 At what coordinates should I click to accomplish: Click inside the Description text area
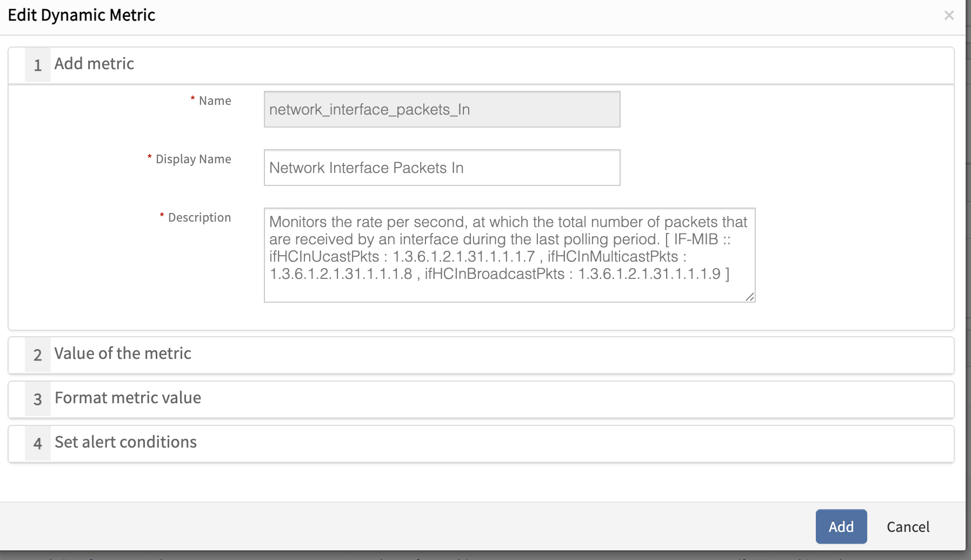click(x=509, y=255)
